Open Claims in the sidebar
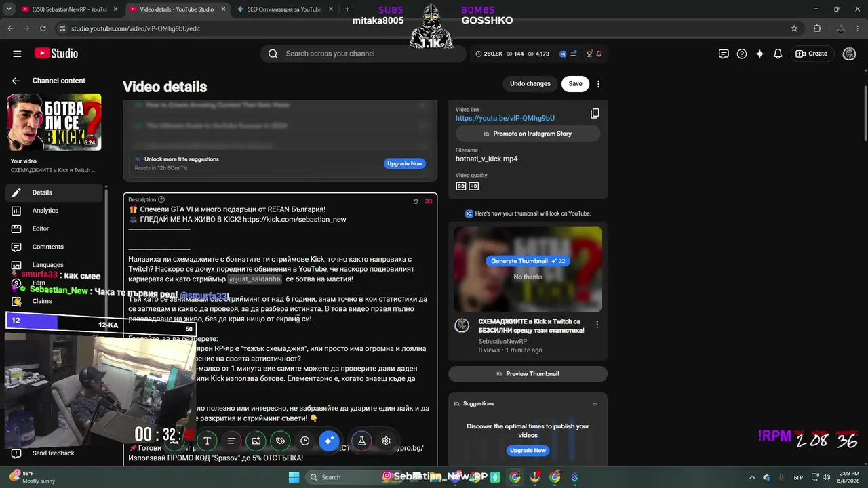 [x=54, y=301]
